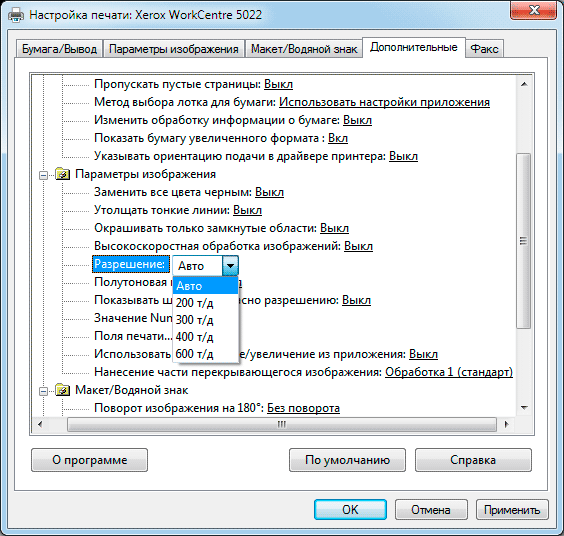Viewport: 564px width, 536px height.
Task: Click the Макет/Водяной знак folder icon
Action: [x=63, y=390]
